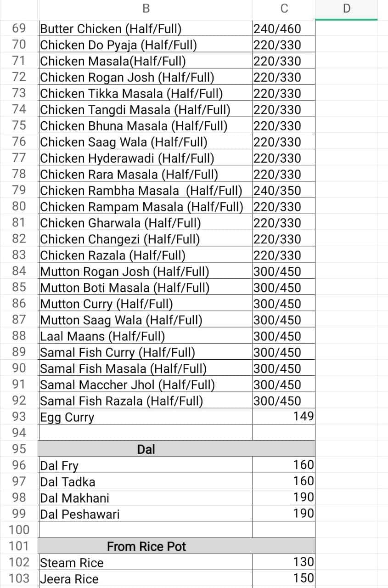The width and height of the screenshot is (388, 588).
Task: Click the empty cell in row 94
Action: point(145,432)
